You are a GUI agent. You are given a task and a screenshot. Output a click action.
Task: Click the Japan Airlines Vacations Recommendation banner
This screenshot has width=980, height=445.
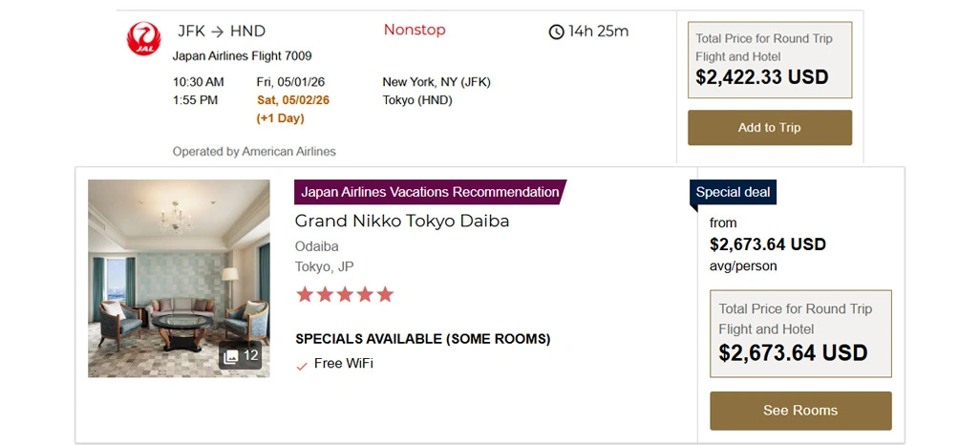click(x=430, y=192)
